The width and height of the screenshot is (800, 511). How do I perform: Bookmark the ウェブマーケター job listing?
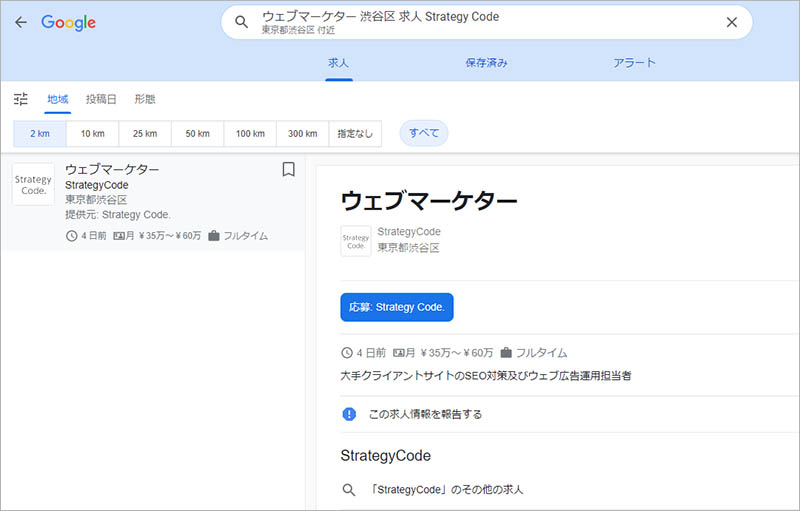(x=288, y=170)
